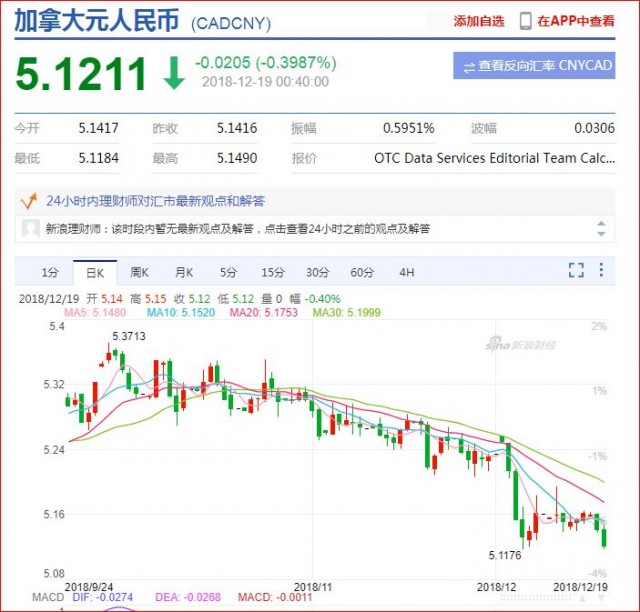
Task: Select the 月K monthly candlestick tab
Action: tap(183, 272)
